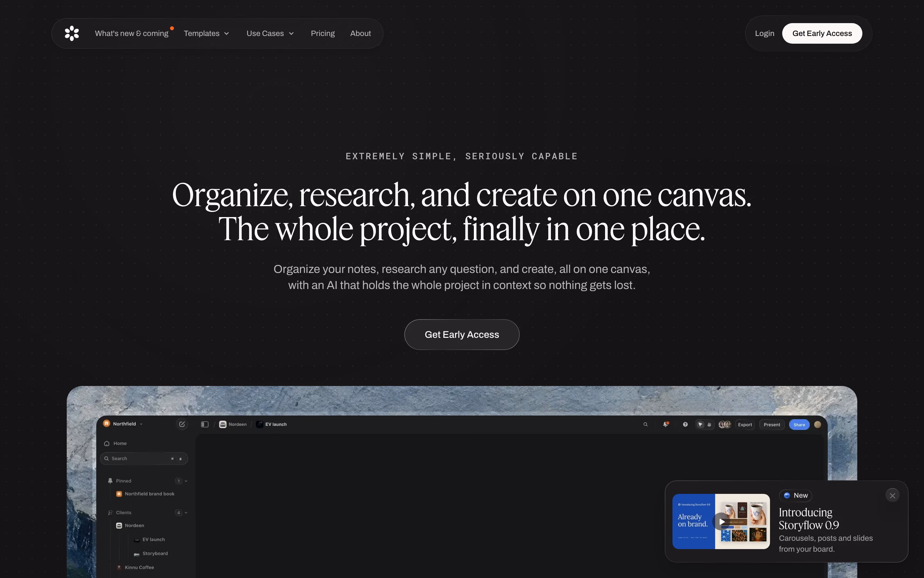
Task: Click the blue Share button
Action: point(799,424)
